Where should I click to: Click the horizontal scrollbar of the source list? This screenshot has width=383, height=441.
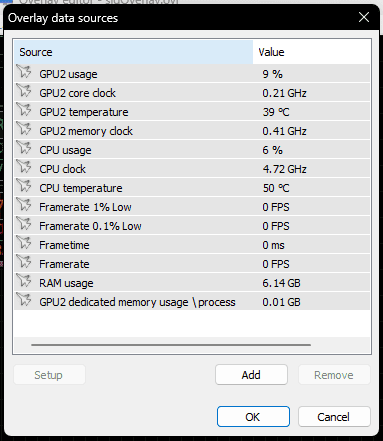pyautogui.click(x=171, y=345)
